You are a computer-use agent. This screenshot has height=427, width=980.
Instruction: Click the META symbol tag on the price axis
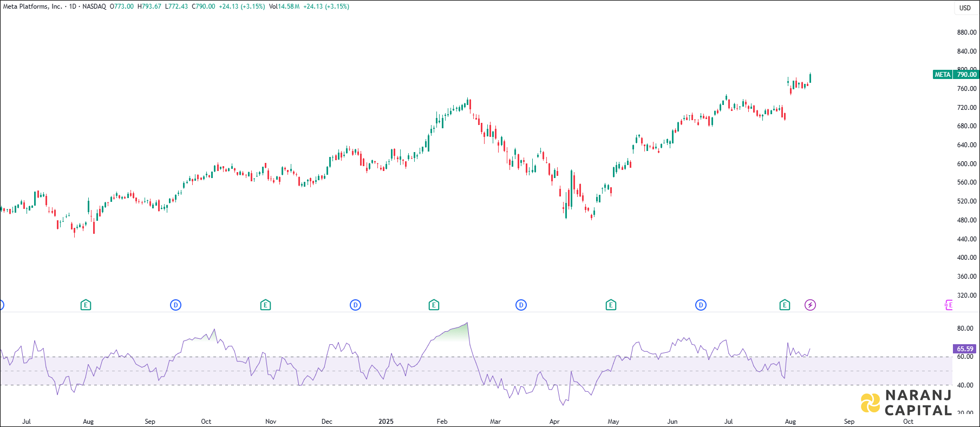(943, 75)
